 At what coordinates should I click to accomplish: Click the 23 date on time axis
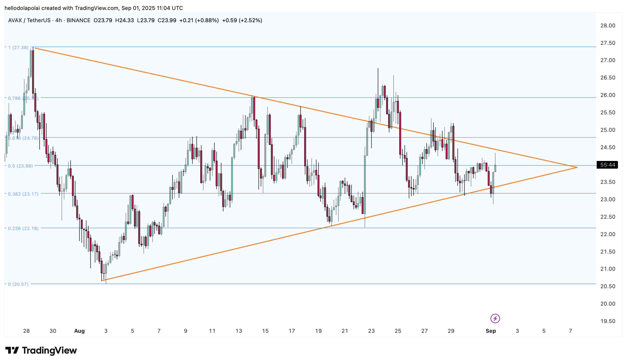pyautogui.click(x=371, y=331)
